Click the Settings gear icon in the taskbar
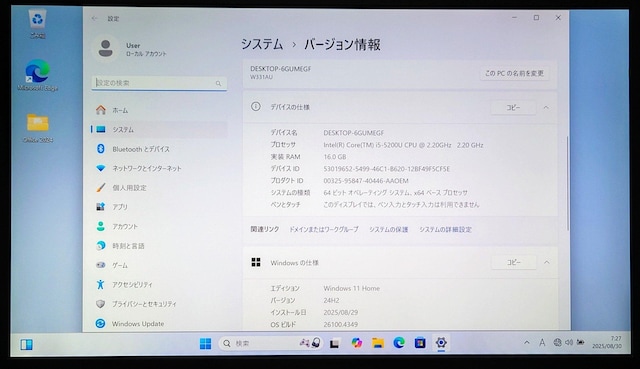 441,342
